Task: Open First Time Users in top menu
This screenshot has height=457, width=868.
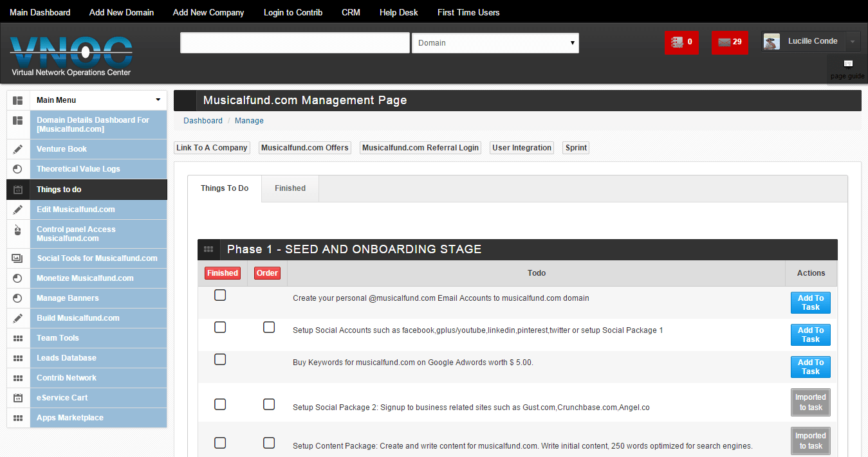Action: point(468,12)
